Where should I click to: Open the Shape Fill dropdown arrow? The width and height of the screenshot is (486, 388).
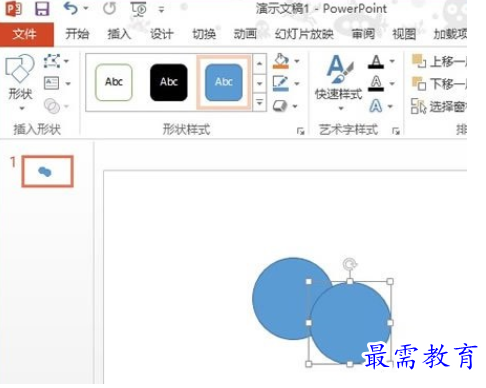(x=297, y=61)
